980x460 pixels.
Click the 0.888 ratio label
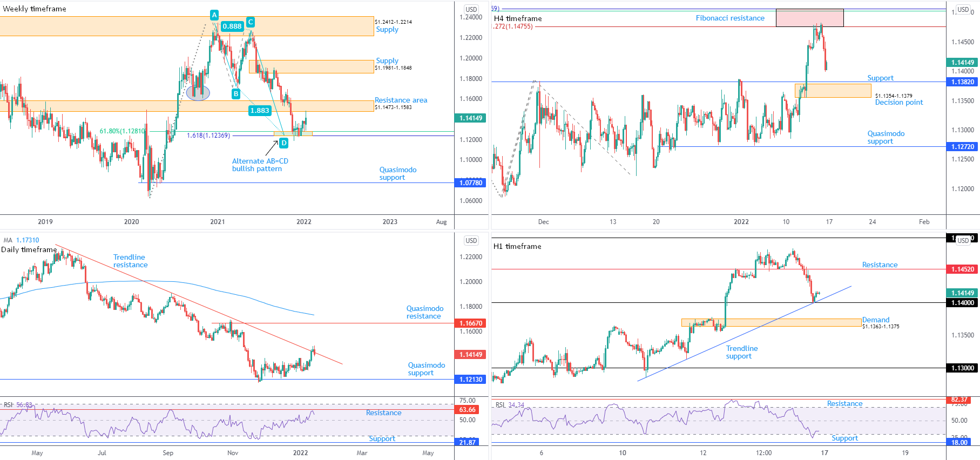click(x=232, y=26)
